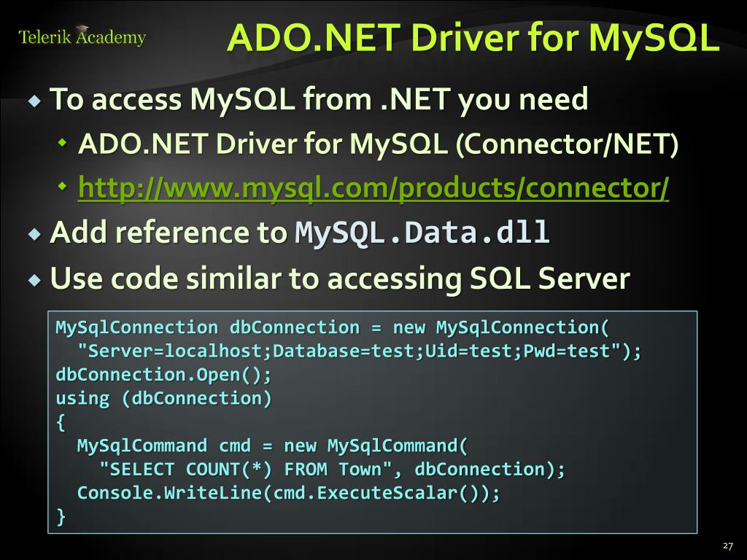Click the query 'SELECT COUNT(*) FROM Town'
This screenshot has width=747, height=560.
tap(246, 469)
